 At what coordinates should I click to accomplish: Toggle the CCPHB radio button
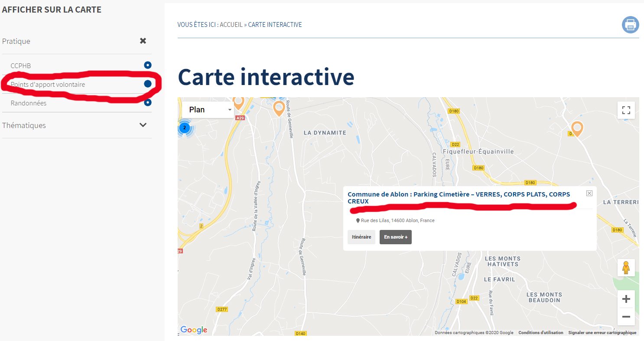coord(148,66)
